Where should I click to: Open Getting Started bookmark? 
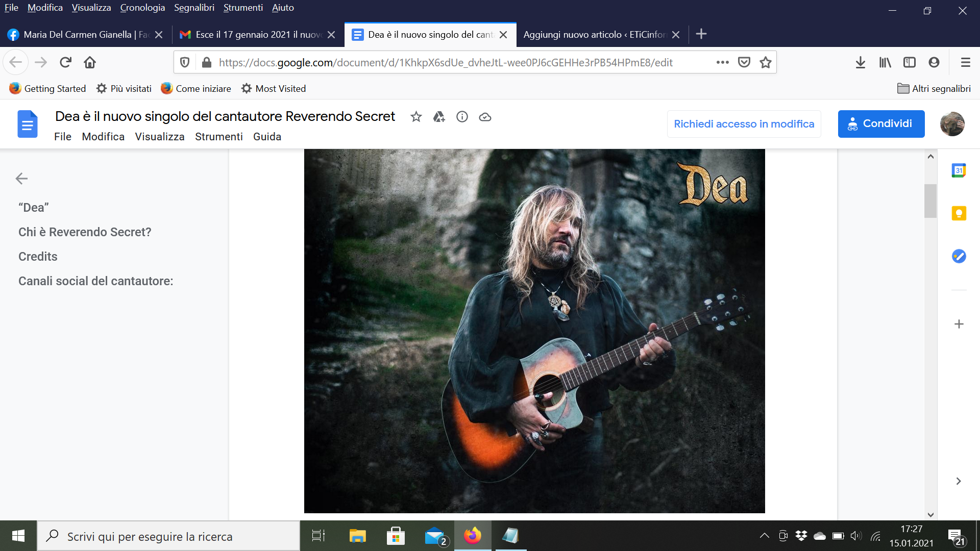click(47, 89)
